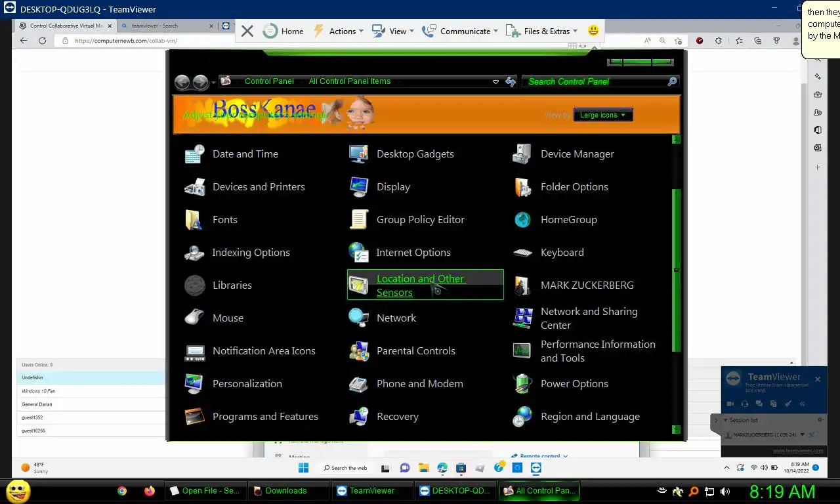Select user General Darian in users list
This screenshot has height=504, width=840.
[91, 404]
